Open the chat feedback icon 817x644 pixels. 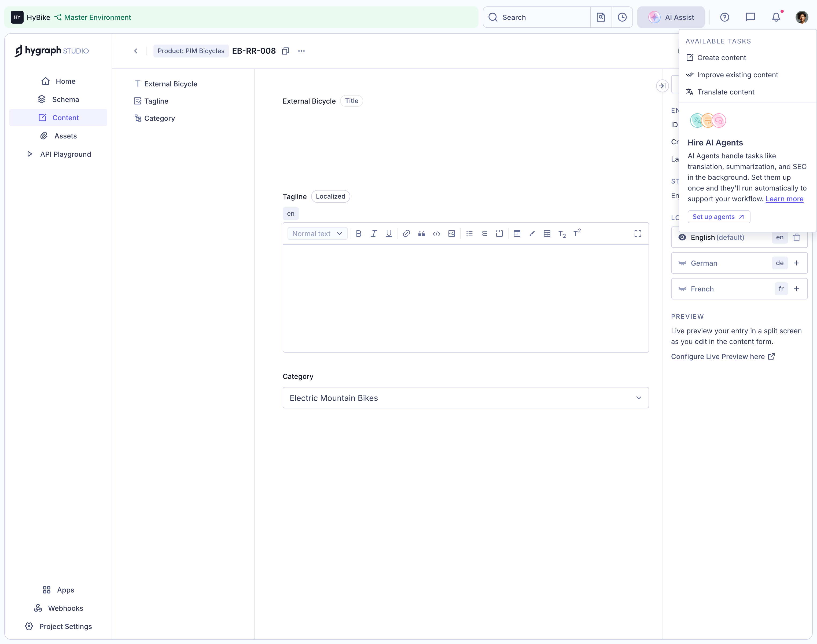coord(750,17)
